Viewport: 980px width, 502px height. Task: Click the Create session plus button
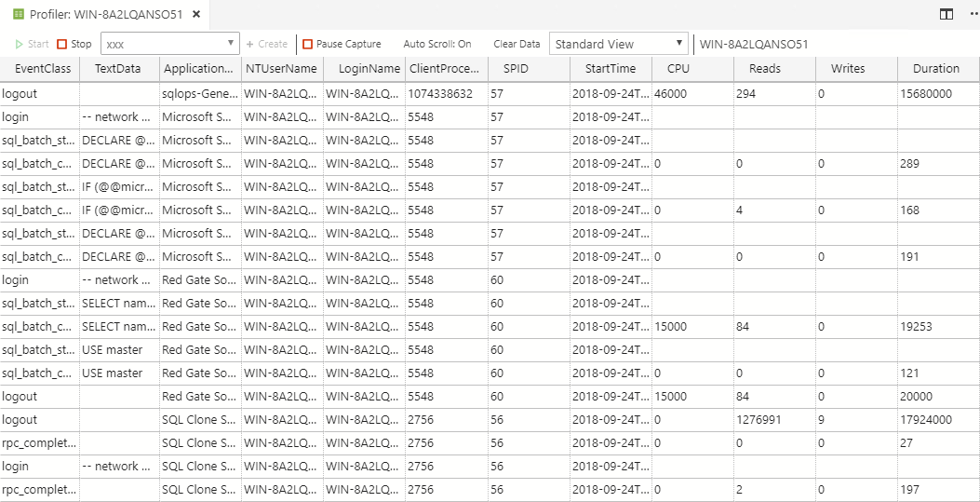(266, 44)
